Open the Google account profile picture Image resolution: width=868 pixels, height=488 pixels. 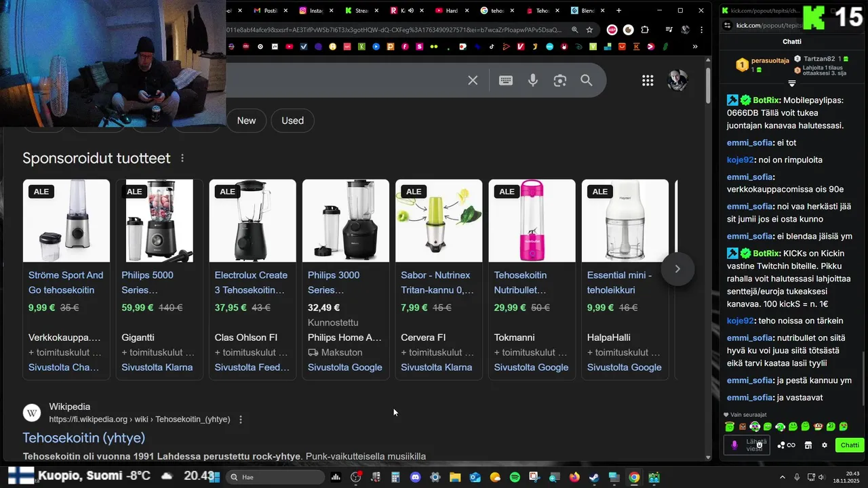pyautogui.click(x=677, y=81)
